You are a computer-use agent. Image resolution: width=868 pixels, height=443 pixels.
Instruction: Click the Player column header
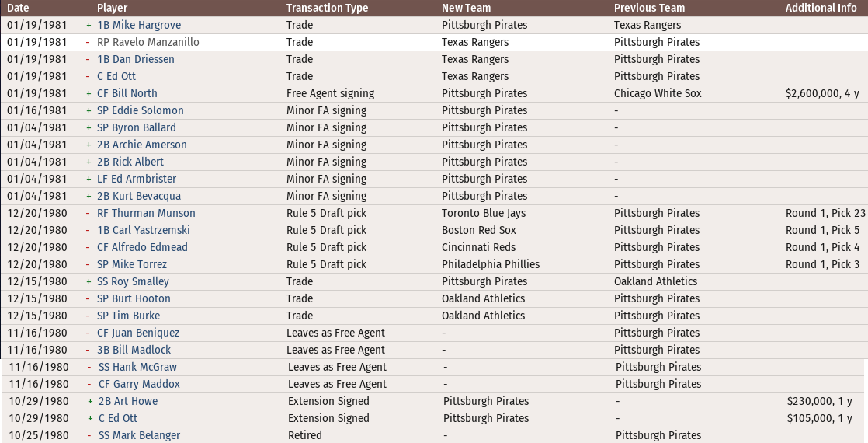112,8
